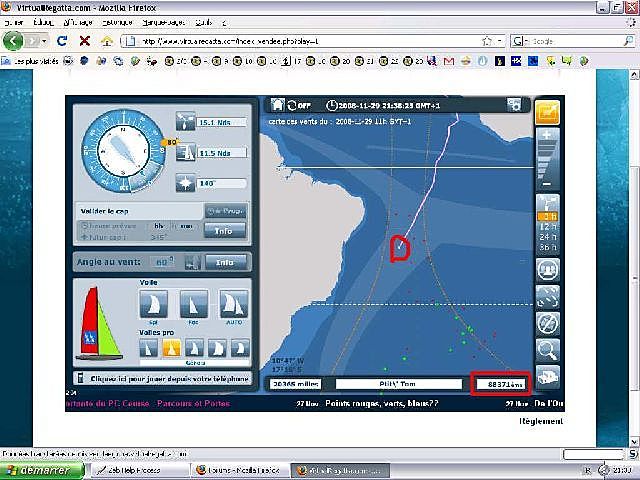The image size is (640, 480).
Task: Zoom out with the map minus button
Action: (547, 184)
